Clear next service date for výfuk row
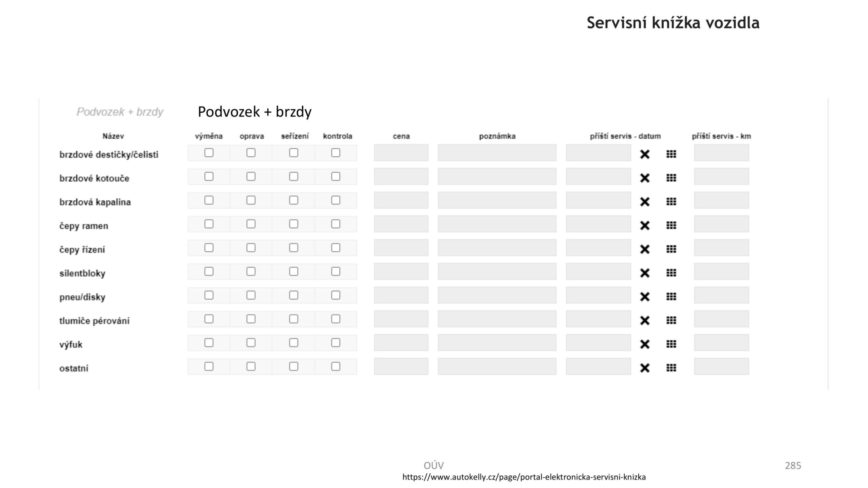The height and width of the screenshot is (488, 868). point(645,344)
